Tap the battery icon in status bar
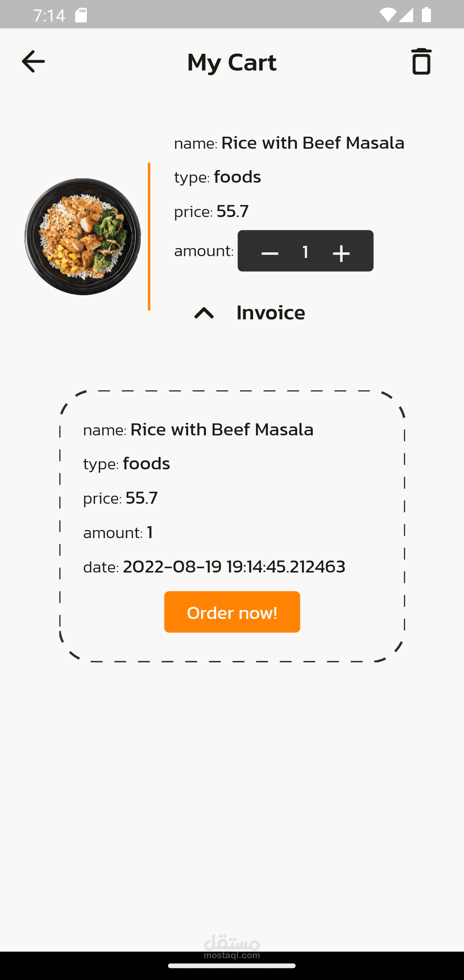 (426, 15)
